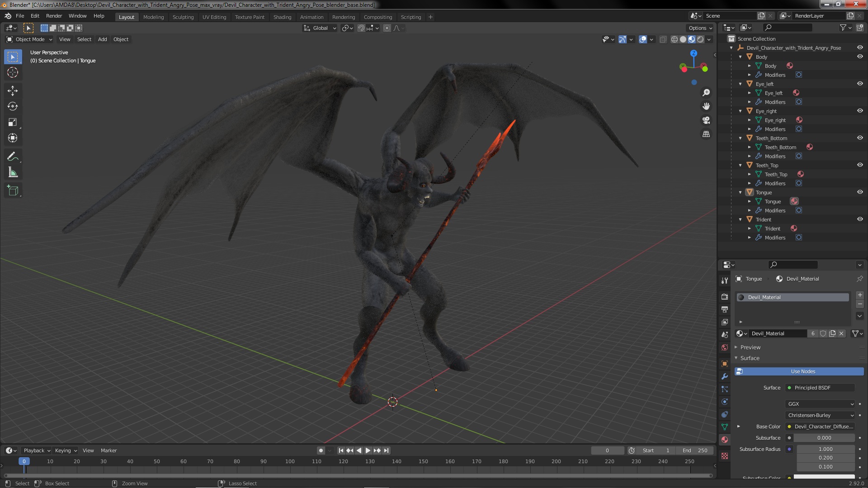Open the Render properties tab
This screenshot has width=868, height=488.
click(x=725, y=297)
